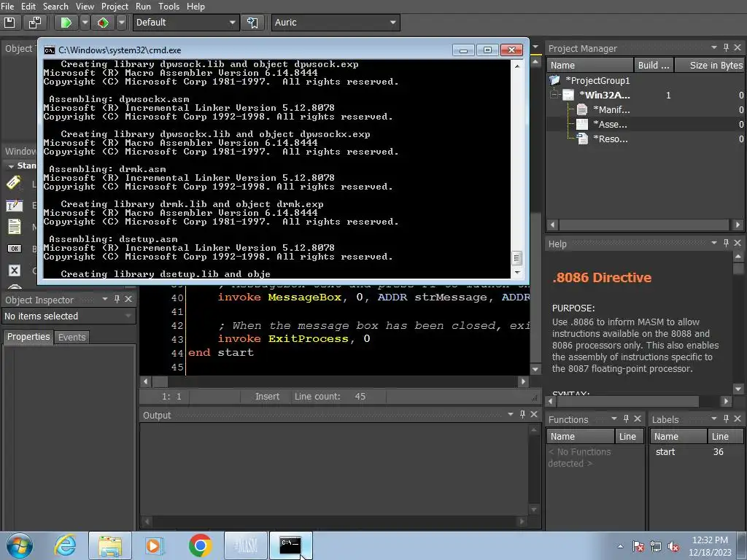Open the Run menu
The height and width of the screenshot is (560, 747).
pyautogui.click(x=143, y=6)
